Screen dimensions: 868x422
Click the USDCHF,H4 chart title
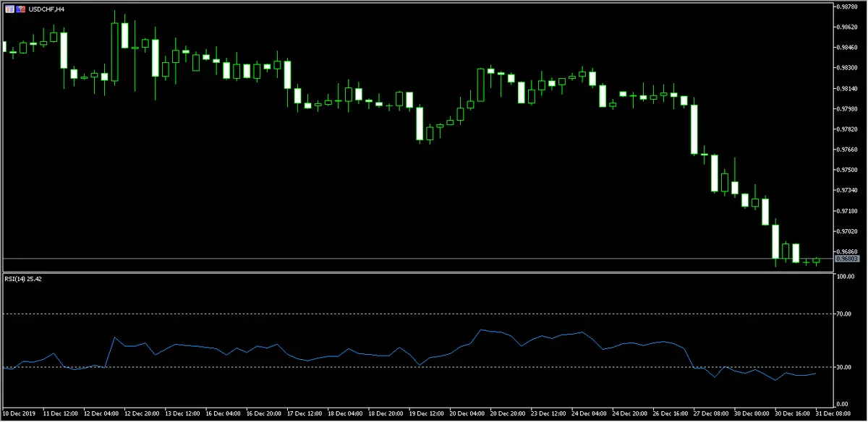[45, 8]
